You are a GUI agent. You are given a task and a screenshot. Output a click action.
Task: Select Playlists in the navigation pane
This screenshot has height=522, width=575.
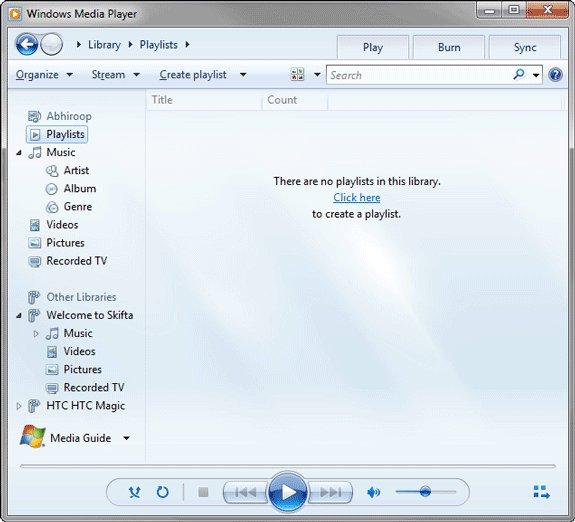(x=57, y=134)
